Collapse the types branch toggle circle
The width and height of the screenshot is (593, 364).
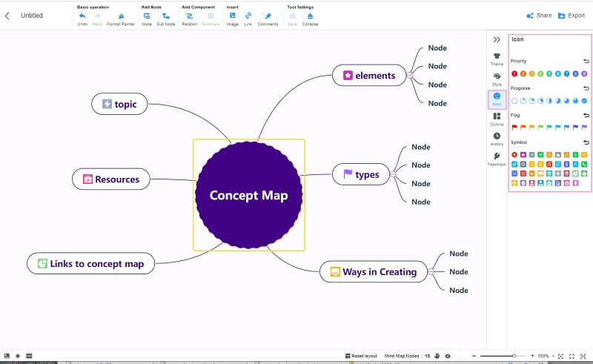tap(394, 174)
